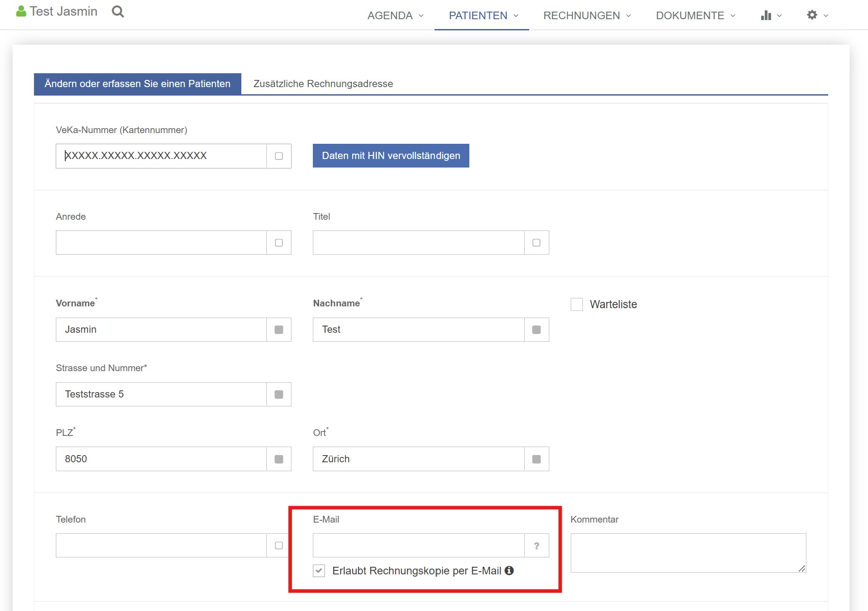The width and height of the screenshot is (868, 611).
Task: Toggle Erlaubt Rechnungskopie per E-Mail checkbox
Action: point(319,571)
